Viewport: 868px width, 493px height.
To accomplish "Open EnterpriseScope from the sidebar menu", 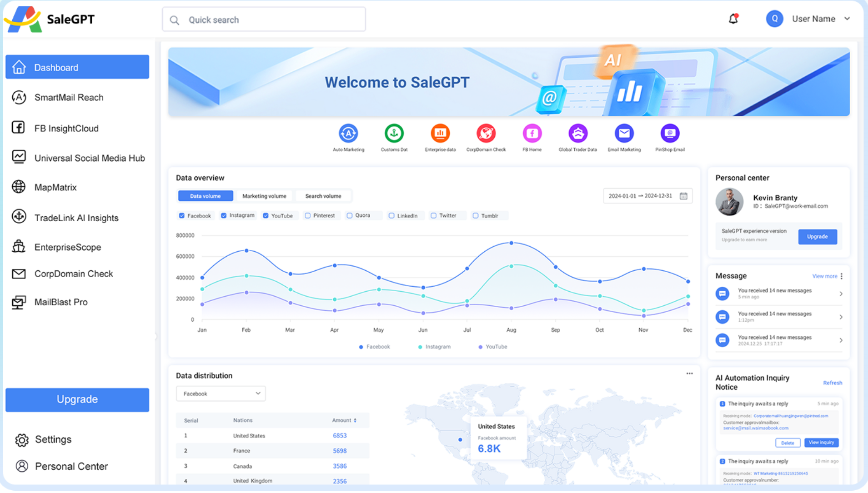I will pos(68,247).
